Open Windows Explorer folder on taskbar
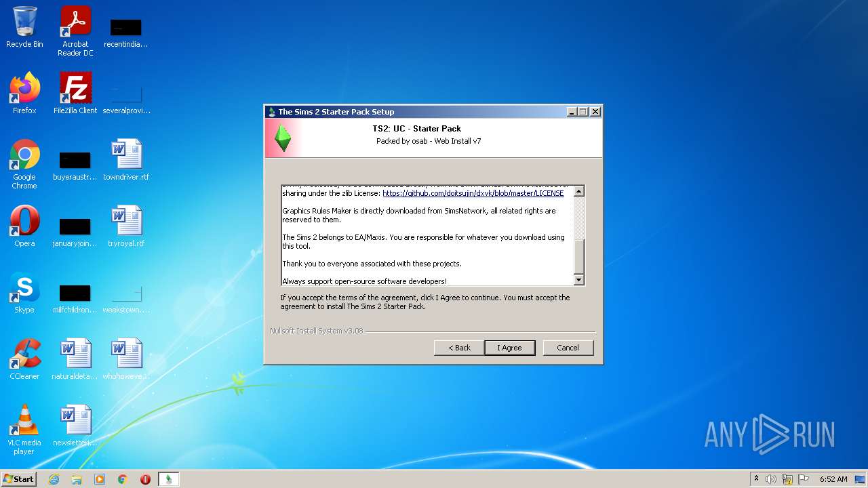Image resolution: width=868 pixels, height=488 pixels. [x=77, y=479]
